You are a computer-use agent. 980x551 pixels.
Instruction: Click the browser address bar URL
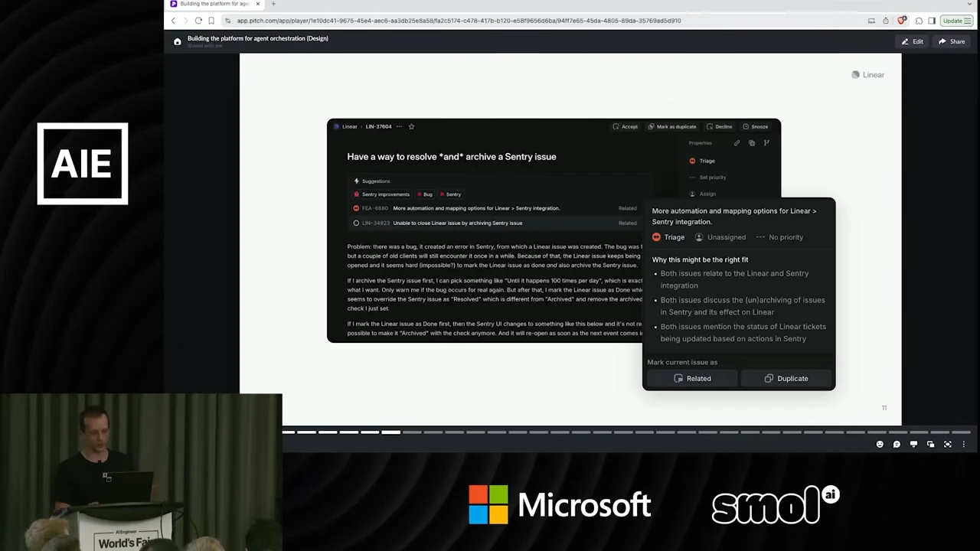pyautogui.click(x=459, y=21)
